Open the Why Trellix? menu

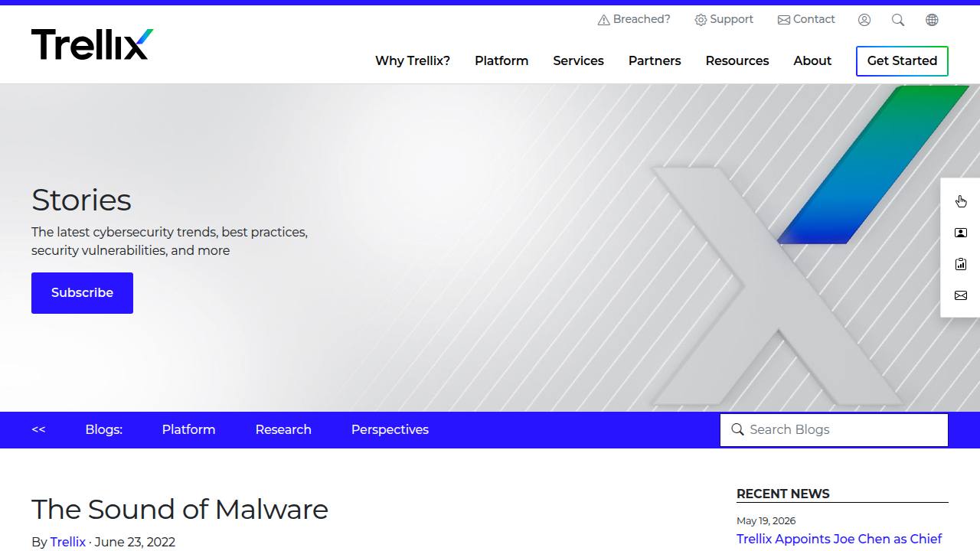coord(413,60)
